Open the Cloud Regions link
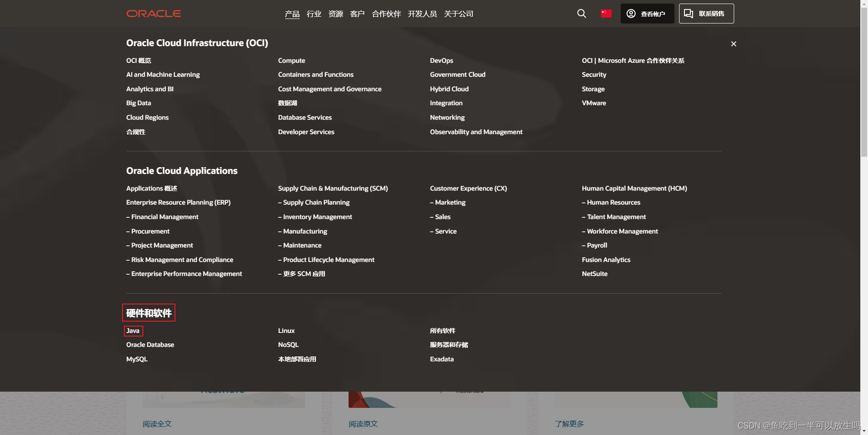 coord(147,117)
